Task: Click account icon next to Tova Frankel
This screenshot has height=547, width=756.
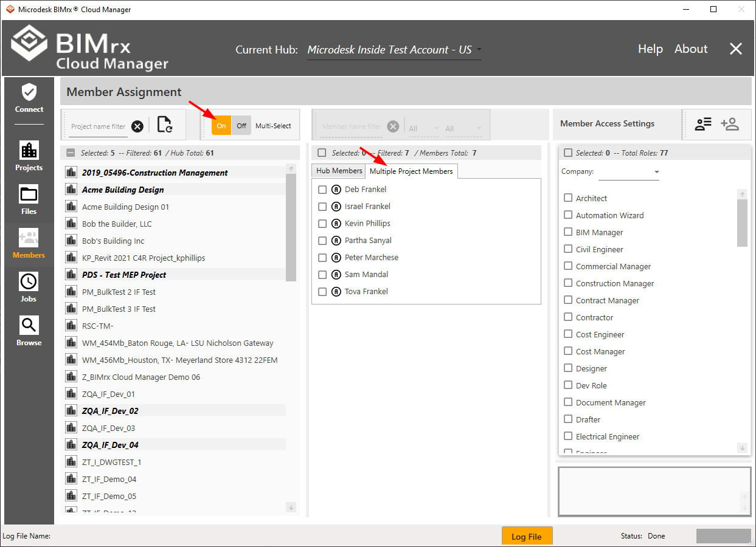Action: click(x=336, y=292)
